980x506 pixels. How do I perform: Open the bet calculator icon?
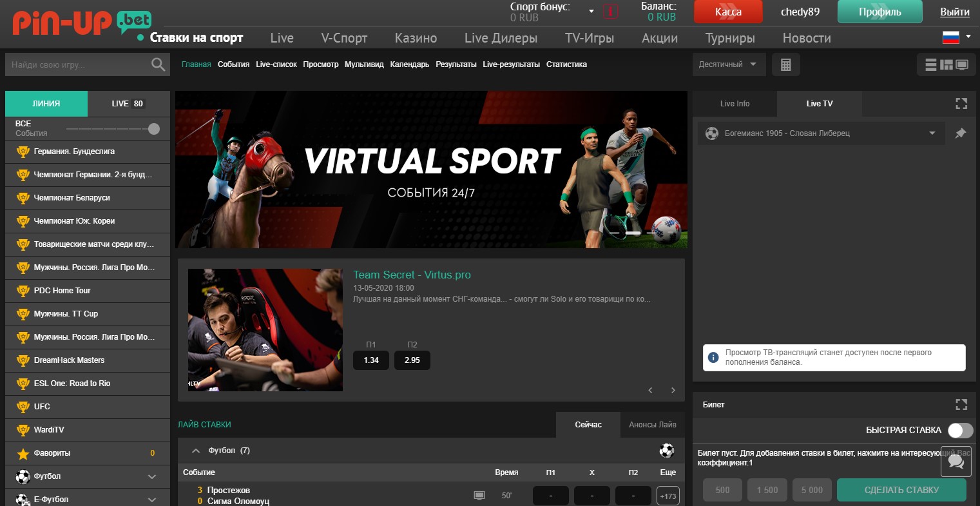tap(785, 64)
